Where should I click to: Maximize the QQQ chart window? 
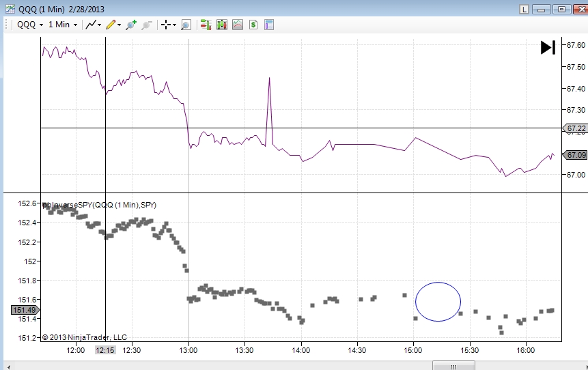(561, 10)
